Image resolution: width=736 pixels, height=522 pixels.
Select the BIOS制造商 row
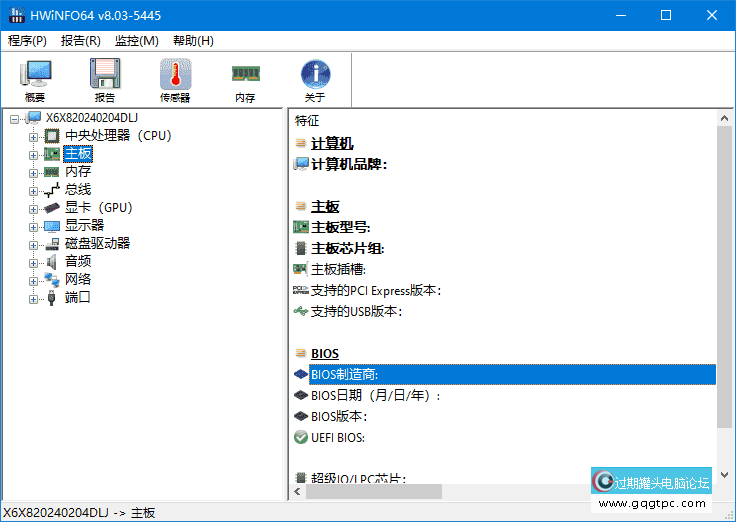point(344,374)
